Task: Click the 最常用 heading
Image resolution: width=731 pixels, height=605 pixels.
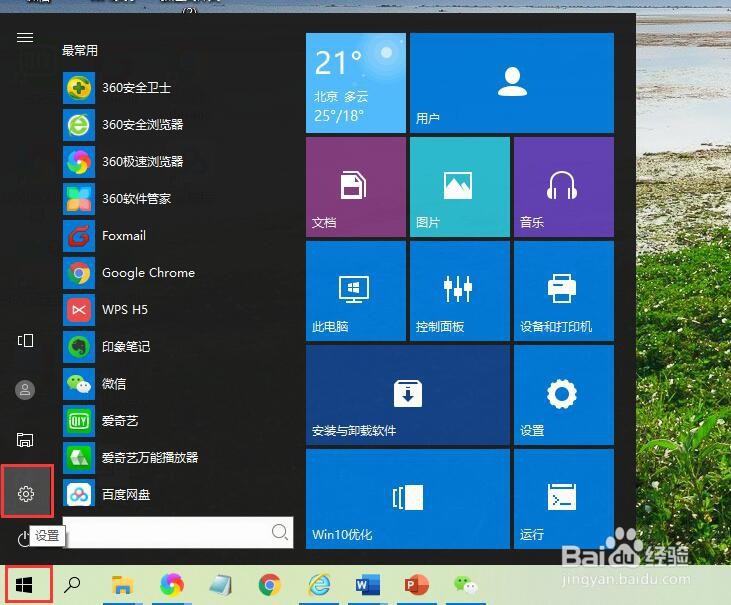Action: click(80, 50)
